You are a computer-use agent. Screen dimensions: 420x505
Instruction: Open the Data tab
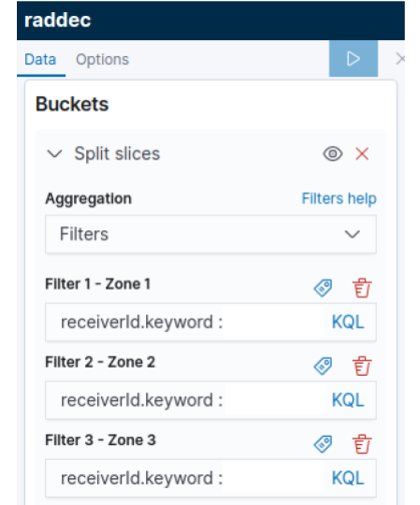point(40,59)
